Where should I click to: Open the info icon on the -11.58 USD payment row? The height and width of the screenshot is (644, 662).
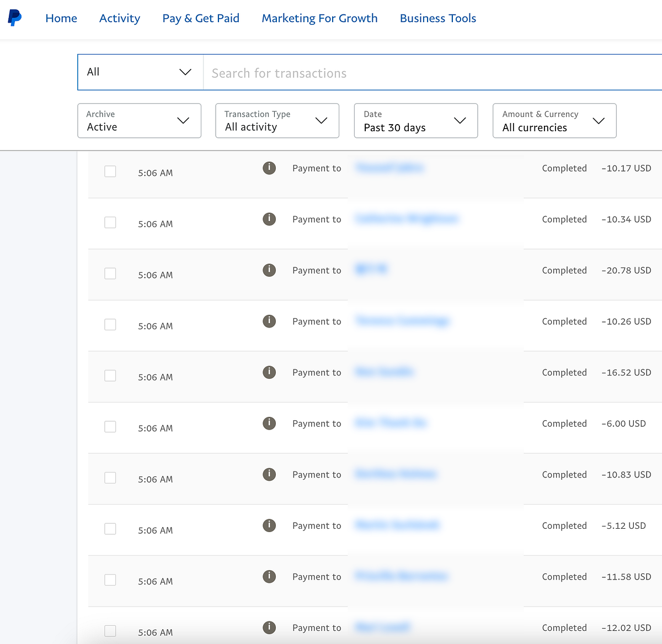(x=269, y=576)
